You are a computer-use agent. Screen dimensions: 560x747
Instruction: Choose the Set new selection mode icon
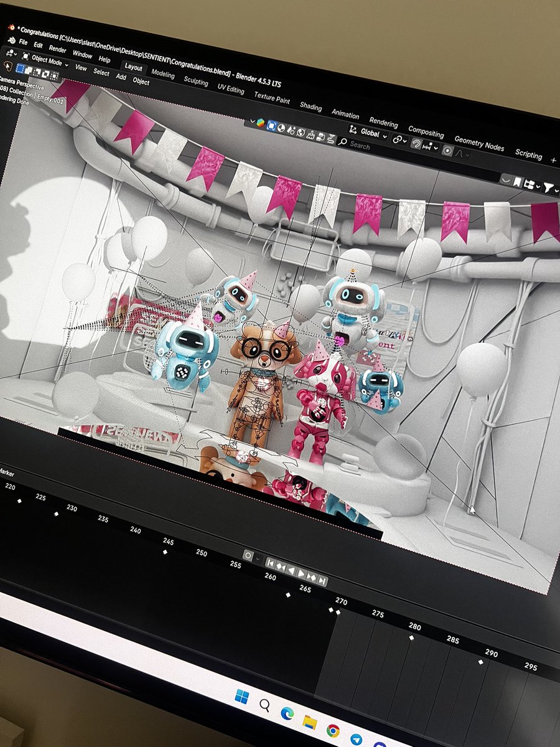(x=20, y=68)
